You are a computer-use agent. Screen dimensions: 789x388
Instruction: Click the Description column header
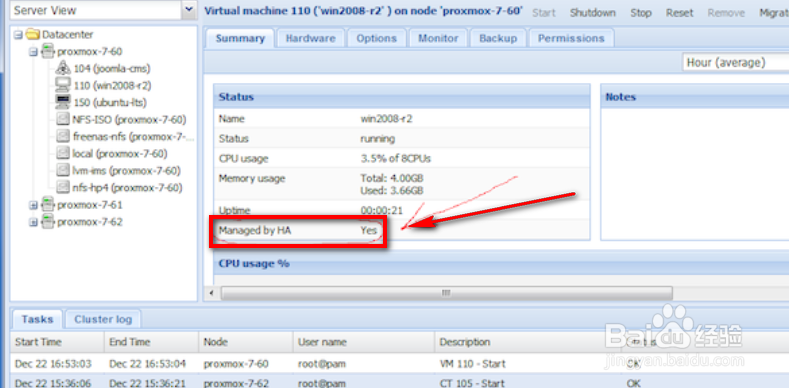point(528,342)
